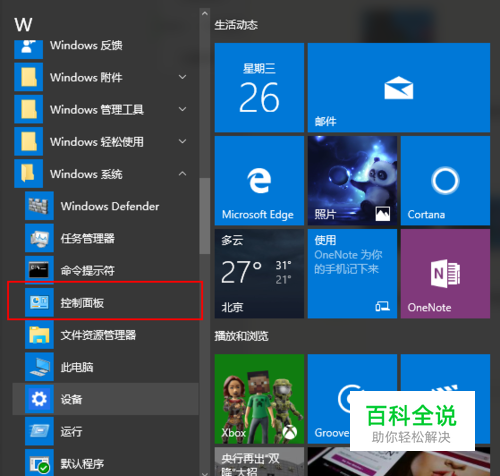This screenshot has width=500, height=476.
Task: Click the app list scrollbar up arrow
Action: (205, 13)
